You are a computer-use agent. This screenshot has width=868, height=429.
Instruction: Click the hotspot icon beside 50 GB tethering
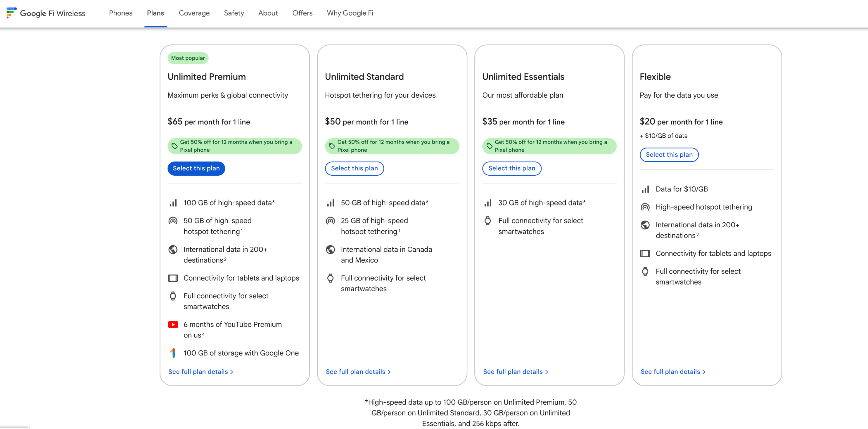click(x=173, y=221)
